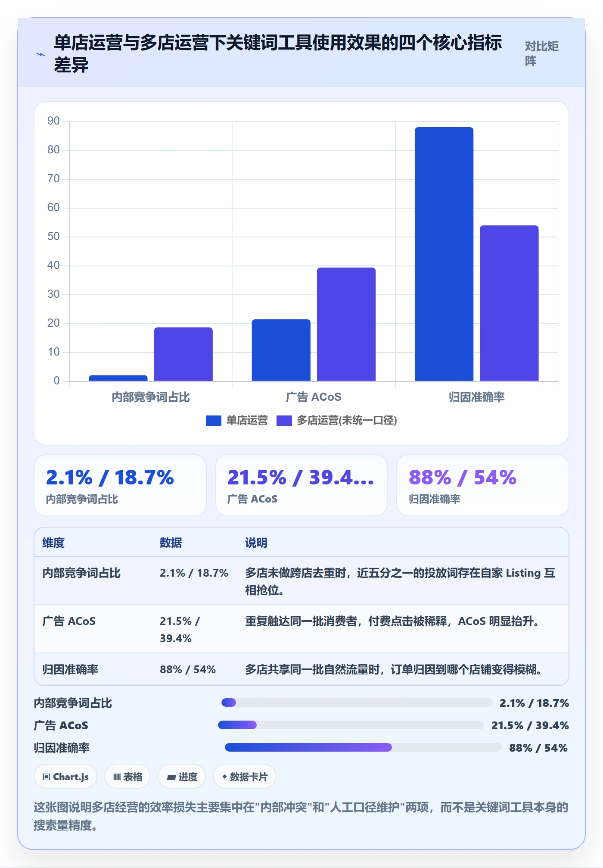Click the lightning bolt icon beside the title
This screenshot has height=868, width=603.
click(x=41, y=55)
